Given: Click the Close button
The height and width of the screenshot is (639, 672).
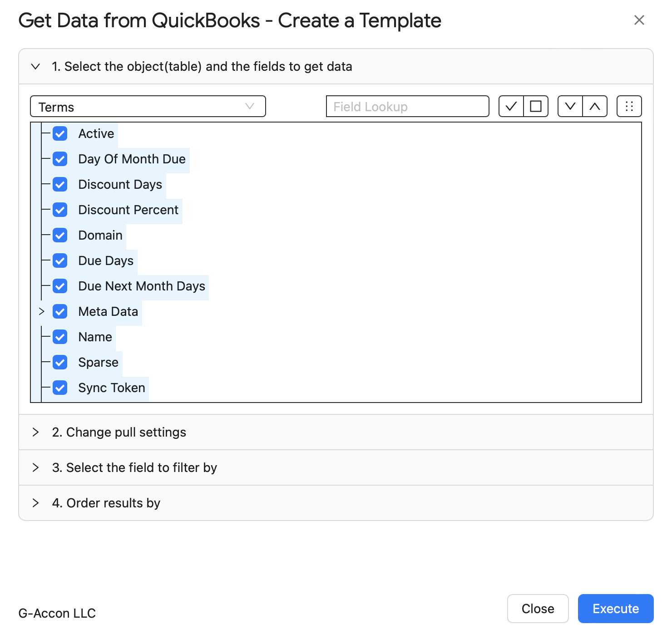Looking at the screenshot, I should coord(538,609).
